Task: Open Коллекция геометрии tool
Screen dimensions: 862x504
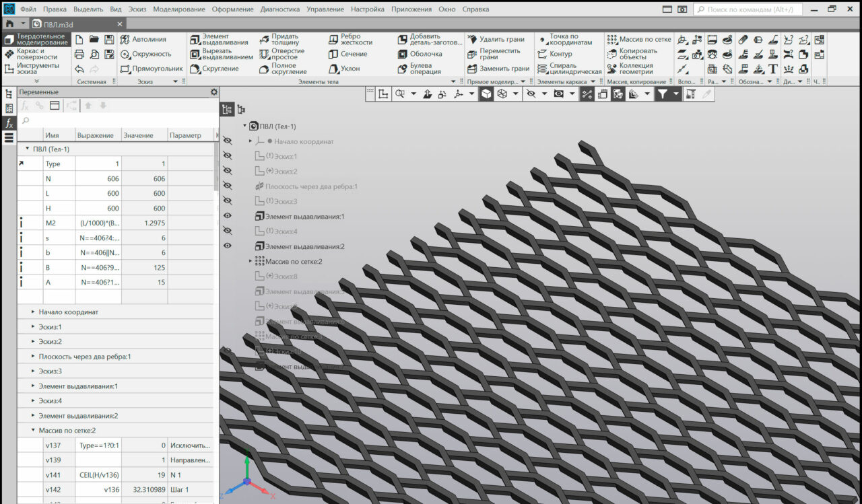Action: point(630,69)
